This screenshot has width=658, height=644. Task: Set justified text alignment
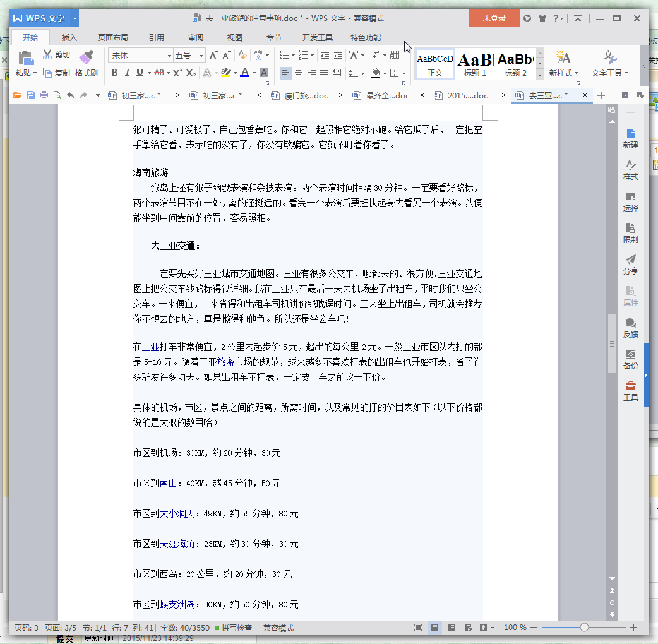pyautogui.click(x=324, y=73)
